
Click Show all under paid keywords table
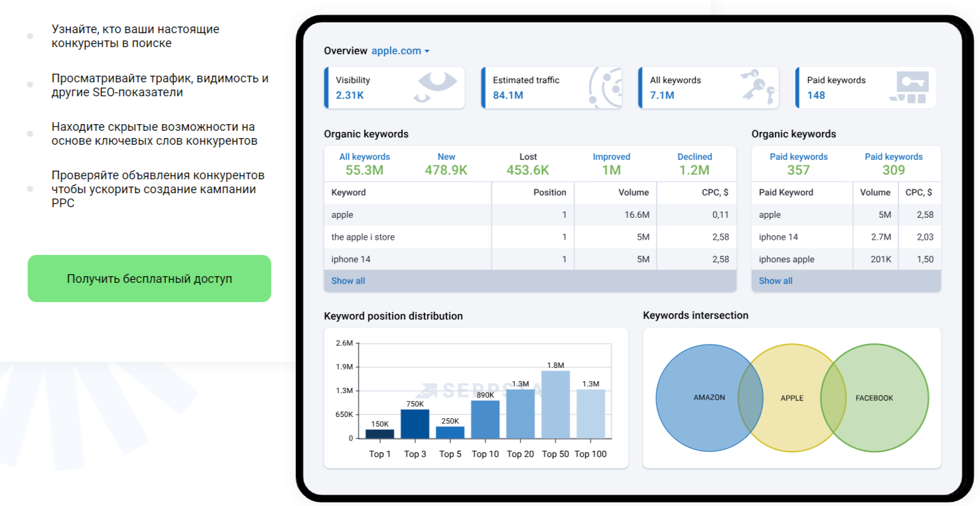776,281
